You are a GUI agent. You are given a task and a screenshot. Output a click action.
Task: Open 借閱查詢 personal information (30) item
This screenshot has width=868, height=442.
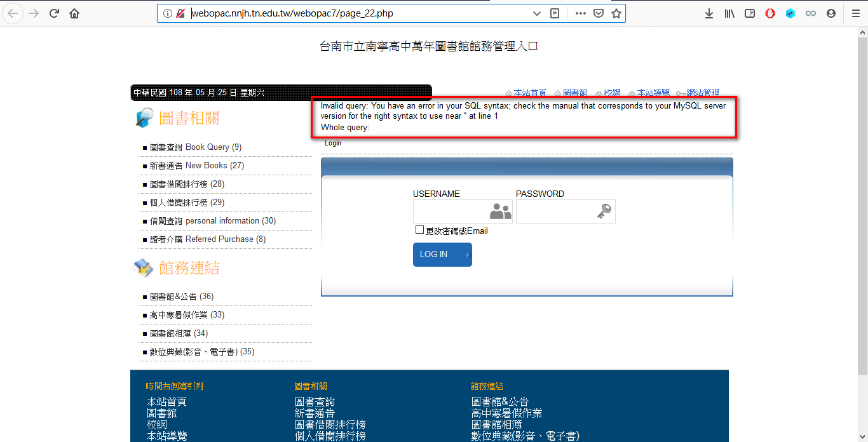point(213,221)
